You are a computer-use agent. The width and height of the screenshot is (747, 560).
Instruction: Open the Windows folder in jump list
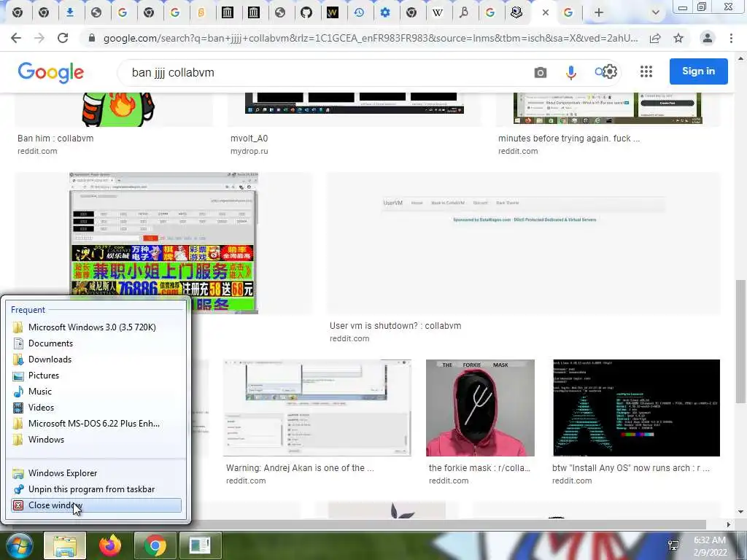click(x=96, y=440)
